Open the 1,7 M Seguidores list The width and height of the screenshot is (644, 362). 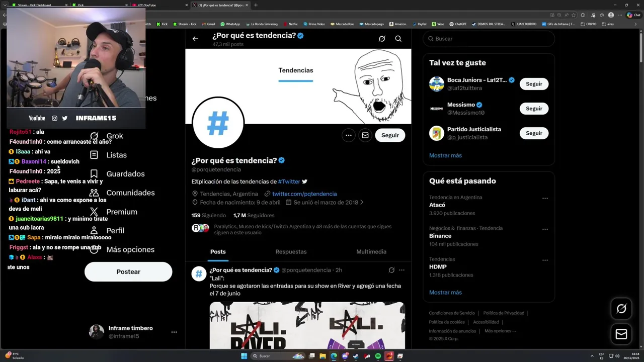point(254,216)
